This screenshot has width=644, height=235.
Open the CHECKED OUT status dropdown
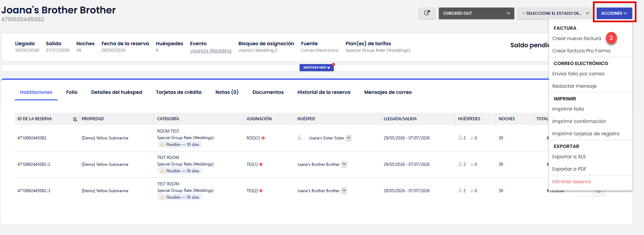tap(476, 13)
